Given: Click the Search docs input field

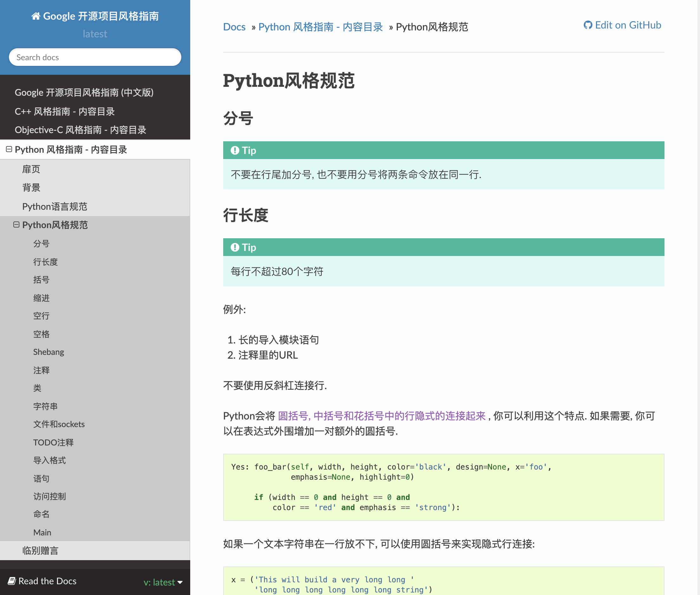Looking at the screenshot, I should tap(95, 57).
